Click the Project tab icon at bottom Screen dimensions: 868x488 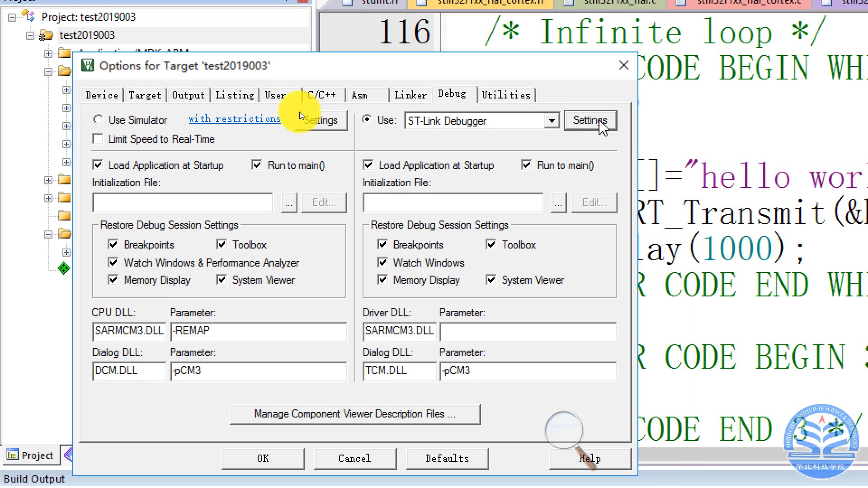click(x=13, y=455)
